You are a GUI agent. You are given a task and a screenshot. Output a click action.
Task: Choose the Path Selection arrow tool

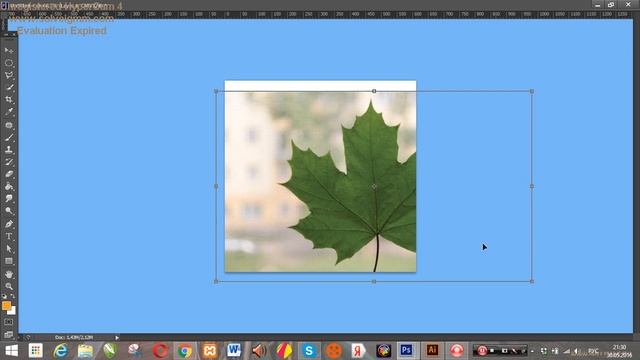click(x=9, y=249)
